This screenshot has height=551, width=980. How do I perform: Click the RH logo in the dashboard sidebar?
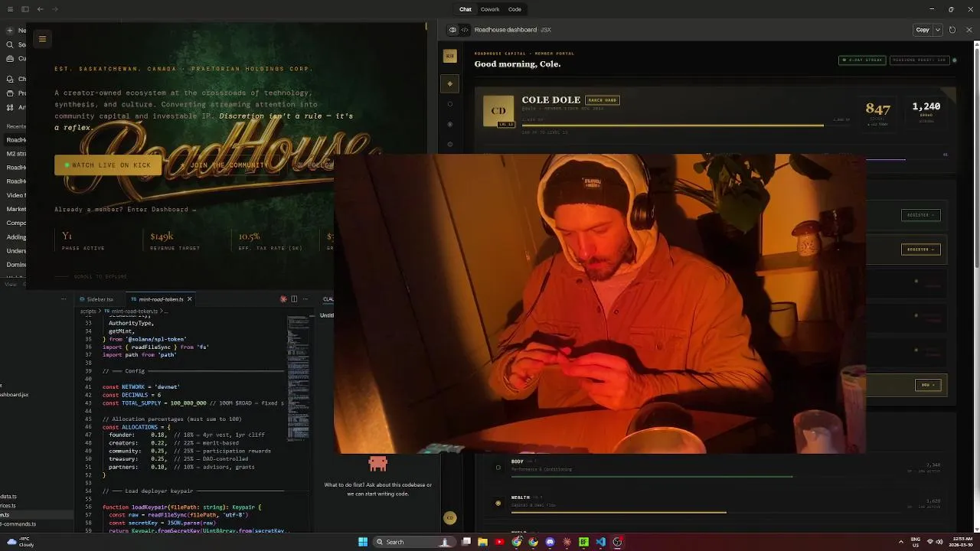point(450,56)
